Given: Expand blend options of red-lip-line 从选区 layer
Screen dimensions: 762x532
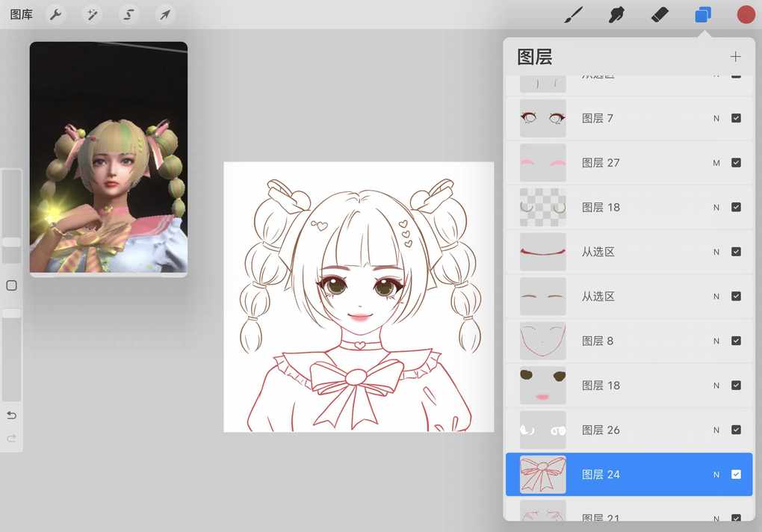Looking at the screenshot, I should point(716,252).
